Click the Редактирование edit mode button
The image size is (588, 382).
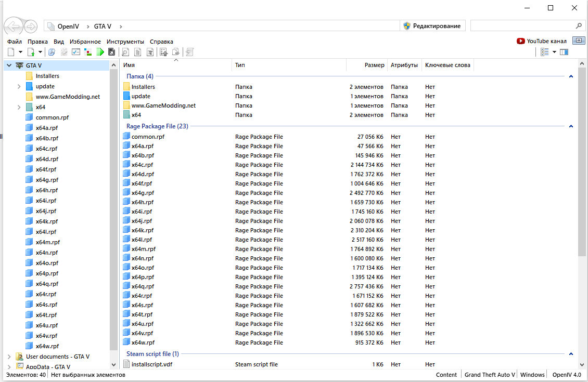(432, 26)
